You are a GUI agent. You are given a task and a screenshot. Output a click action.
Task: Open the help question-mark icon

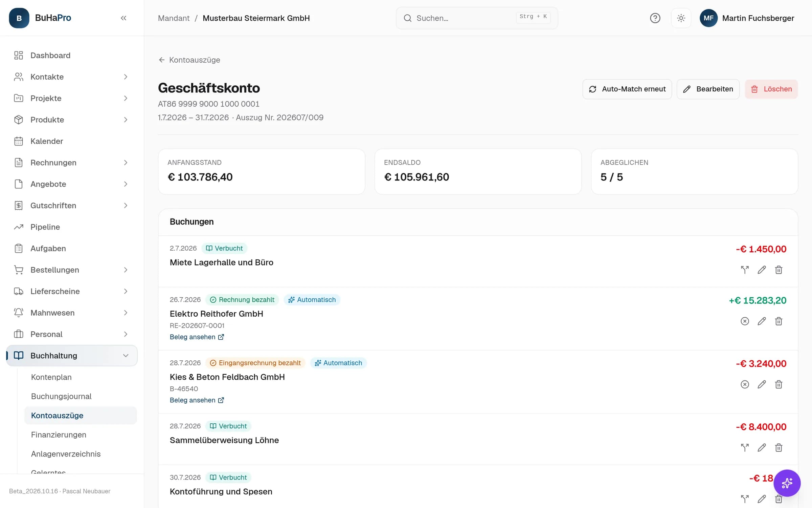655,18
